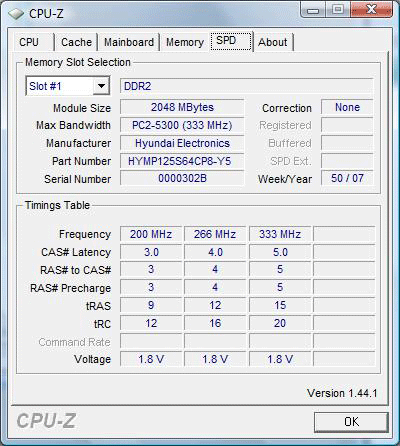The width and height of the screenshot is (400, 446).
Task: Click the CPU-Z app icon in title bar
Action: 16,14
